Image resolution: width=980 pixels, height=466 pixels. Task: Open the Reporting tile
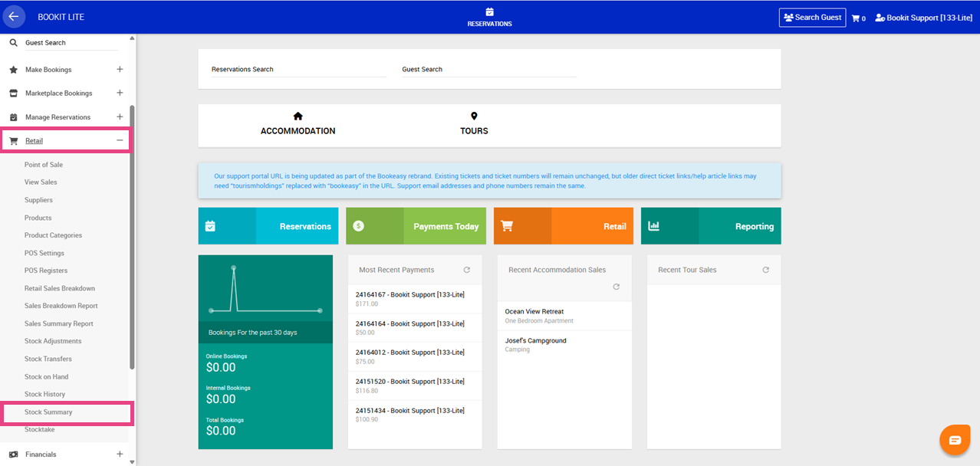point(711,226)
